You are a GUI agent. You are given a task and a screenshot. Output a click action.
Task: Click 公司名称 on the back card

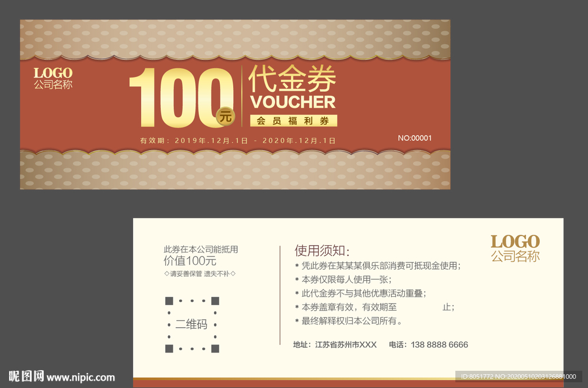point(516,257)
